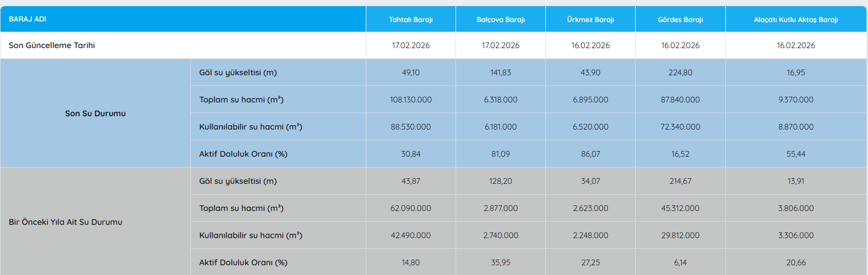Click the Gördes Barajı column header
This screenshot has height=275, width=868.
[680, 19]
